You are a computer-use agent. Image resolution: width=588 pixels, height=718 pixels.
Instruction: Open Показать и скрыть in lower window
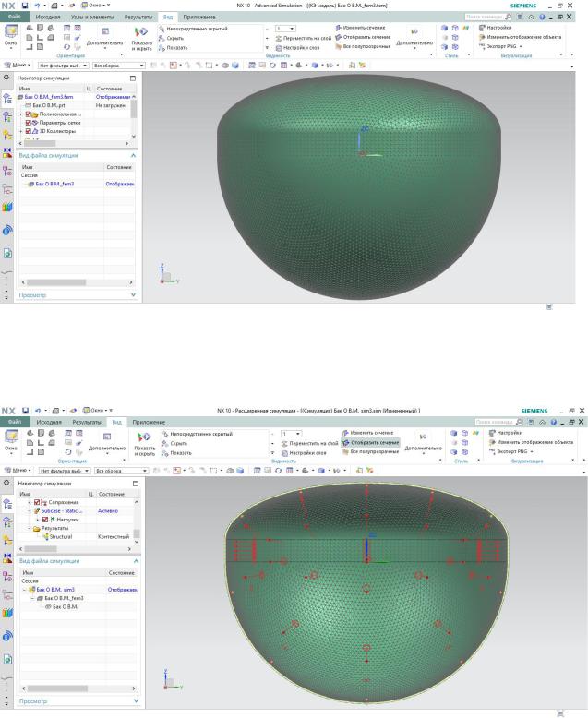[144, 444]
